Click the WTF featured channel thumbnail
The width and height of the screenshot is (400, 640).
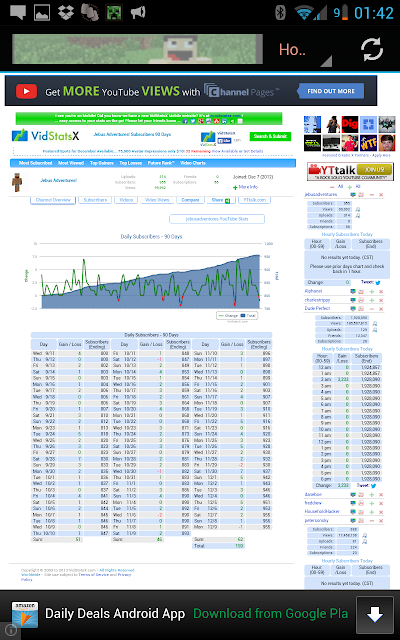tap(368, 143)
